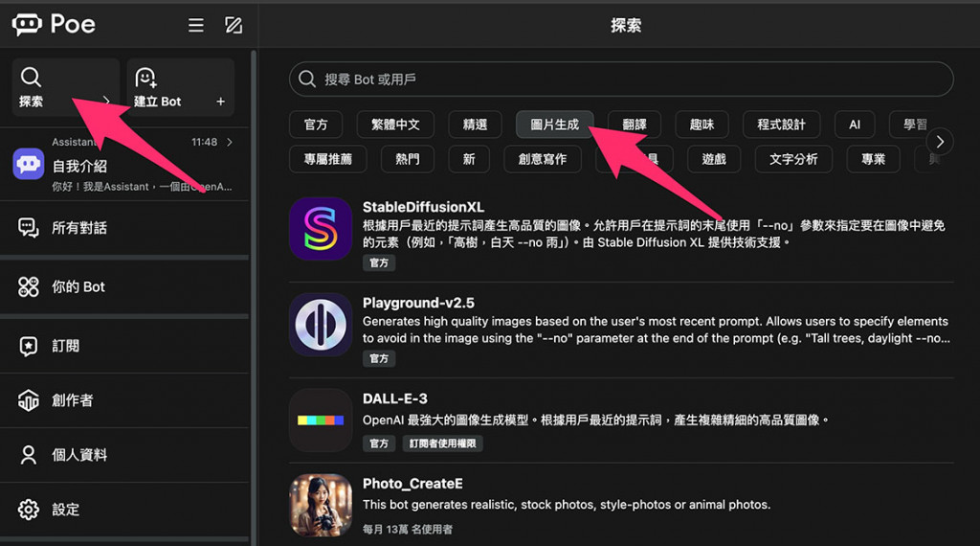The height and width of the screenshot is (546, 980).
Task: Click search field 搜尋 Bot 或用戶
Action: 621,79
